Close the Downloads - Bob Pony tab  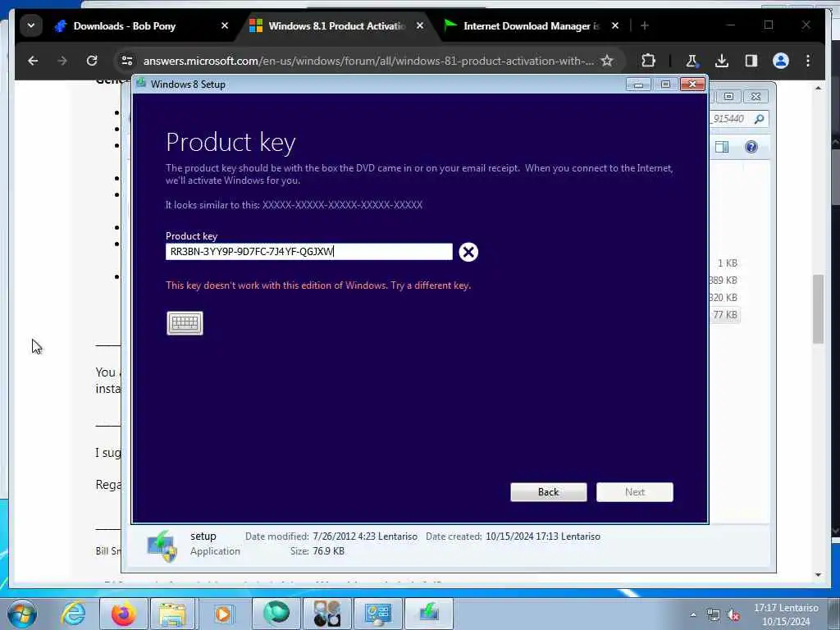[225, 25]
